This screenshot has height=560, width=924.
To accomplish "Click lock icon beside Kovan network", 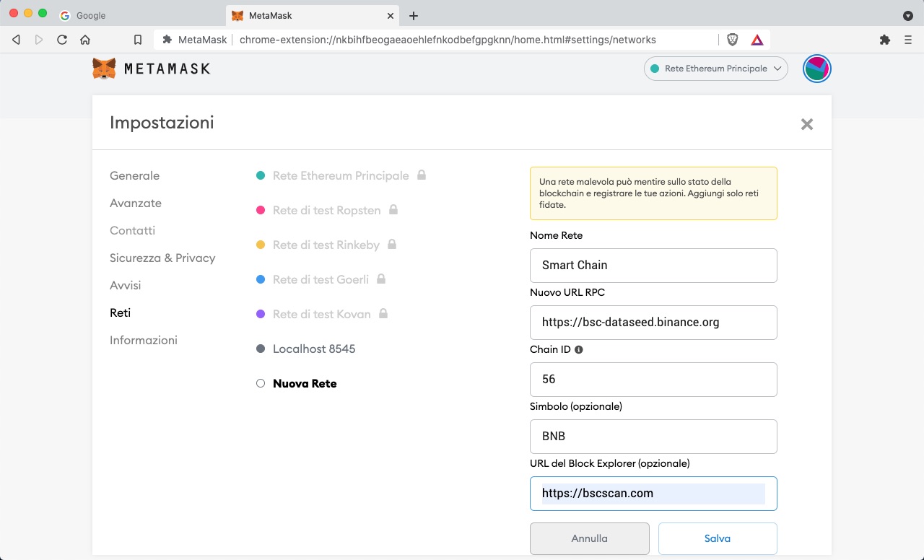I will 383,313.
